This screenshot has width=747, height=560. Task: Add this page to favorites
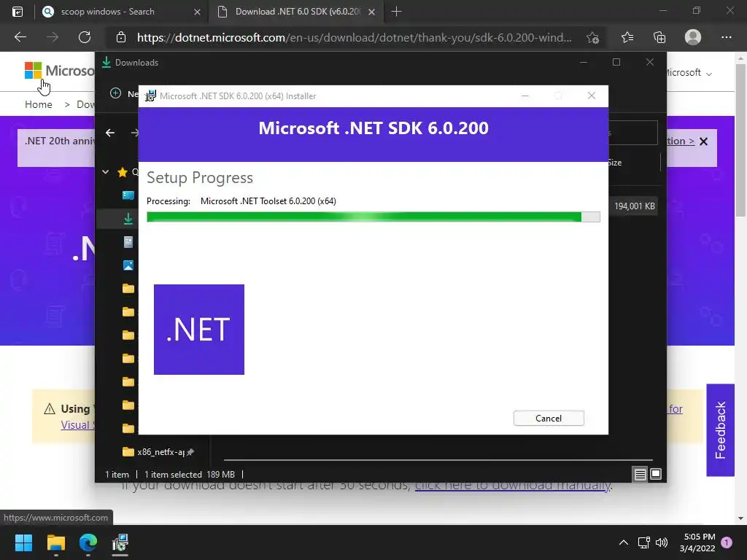[592, 38]
